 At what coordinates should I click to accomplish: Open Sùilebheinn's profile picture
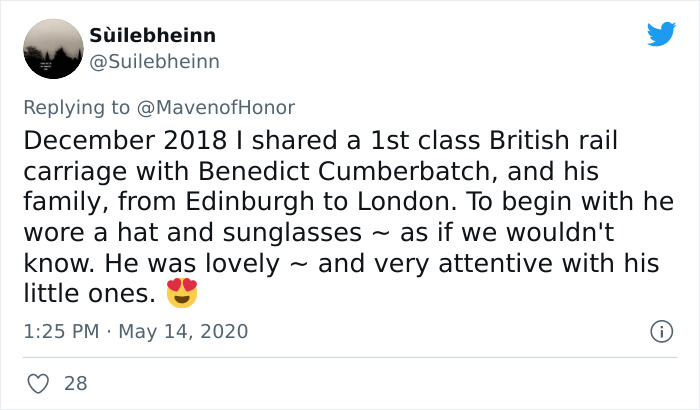[51, 49]
